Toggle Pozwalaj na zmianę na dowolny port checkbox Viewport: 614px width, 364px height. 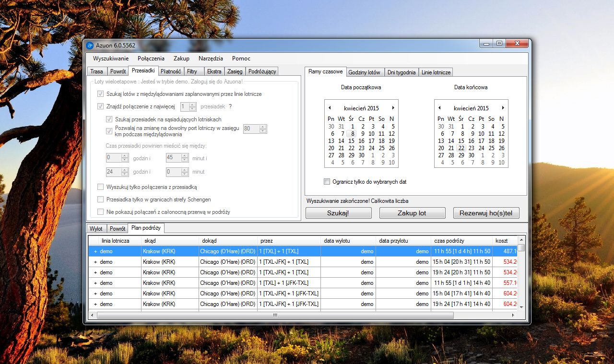point(109,131)
